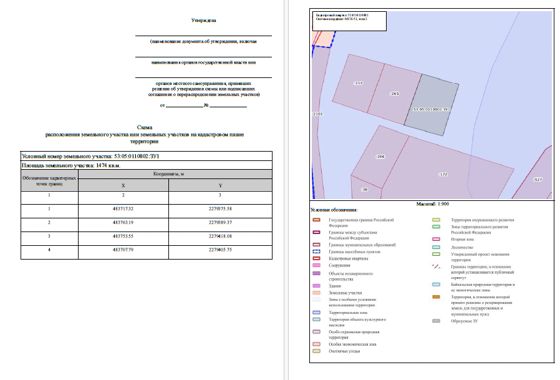Click the 'Образуемые ЗУ' gray swatch

pos(436,321)
